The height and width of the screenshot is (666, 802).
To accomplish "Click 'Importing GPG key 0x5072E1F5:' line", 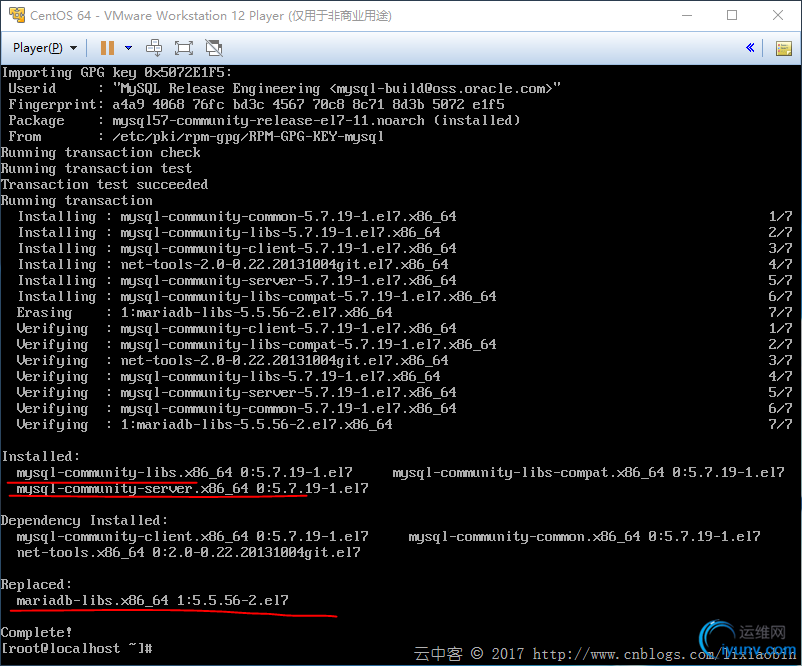I will tap(117, 73).
